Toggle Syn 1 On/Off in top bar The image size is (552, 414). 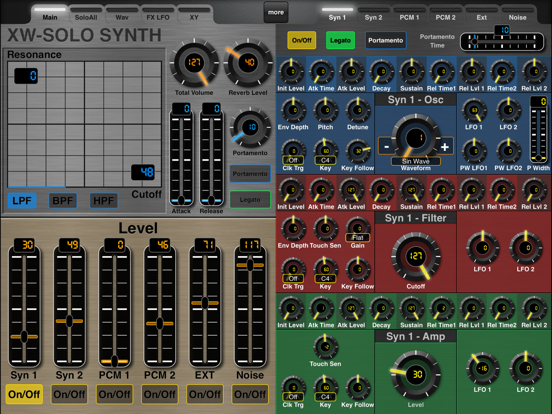pyautogui.click(x=302, y=40)
